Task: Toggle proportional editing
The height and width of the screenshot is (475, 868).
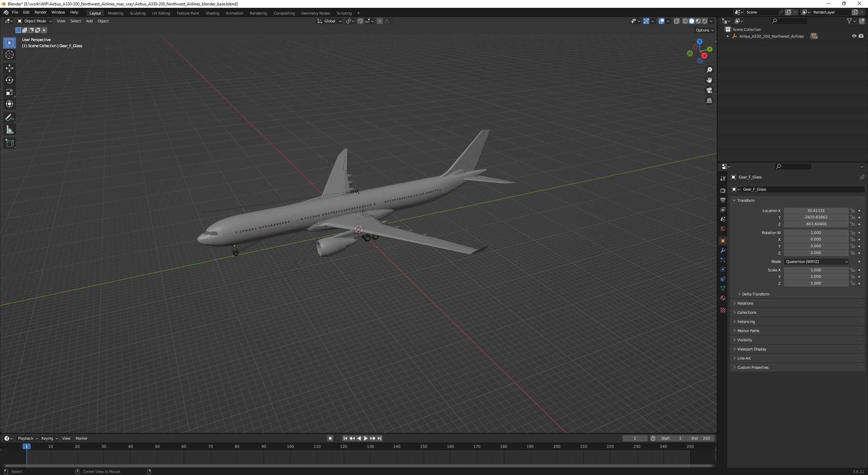Action: [x=380, y=21]
